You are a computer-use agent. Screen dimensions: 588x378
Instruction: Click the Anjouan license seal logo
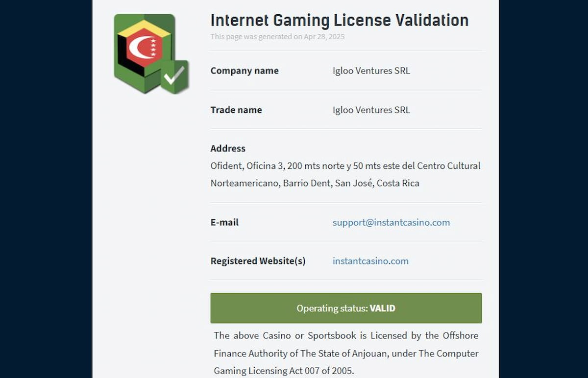click(151, 54)
